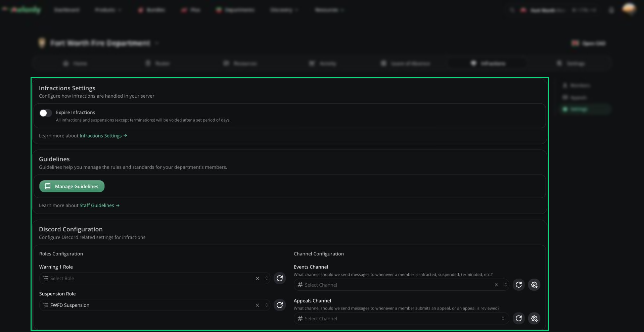Open the Staff Guidelines help link
Screen dimensions: 644x332
(x=99, y=205)
